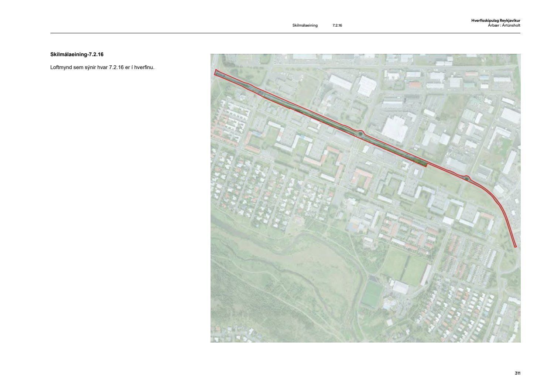This screenshot has height=392, width=554.
Task: Click the Árbær : Ártúnsholt header subtitle
Action: [x=504, y=25]
